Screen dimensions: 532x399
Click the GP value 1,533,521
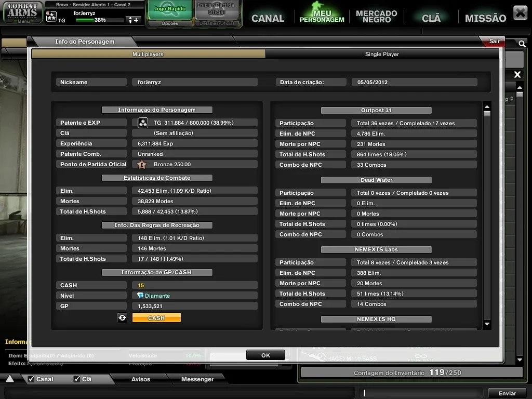click(x=195, y=306)
